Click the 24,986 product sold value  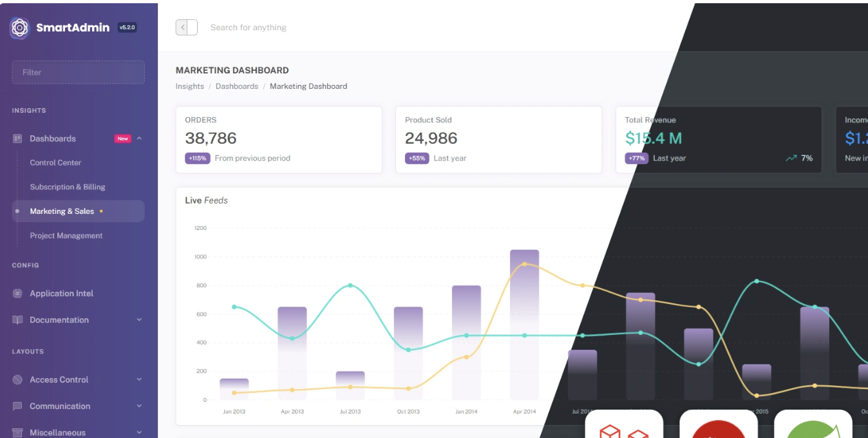coord(431,138)
